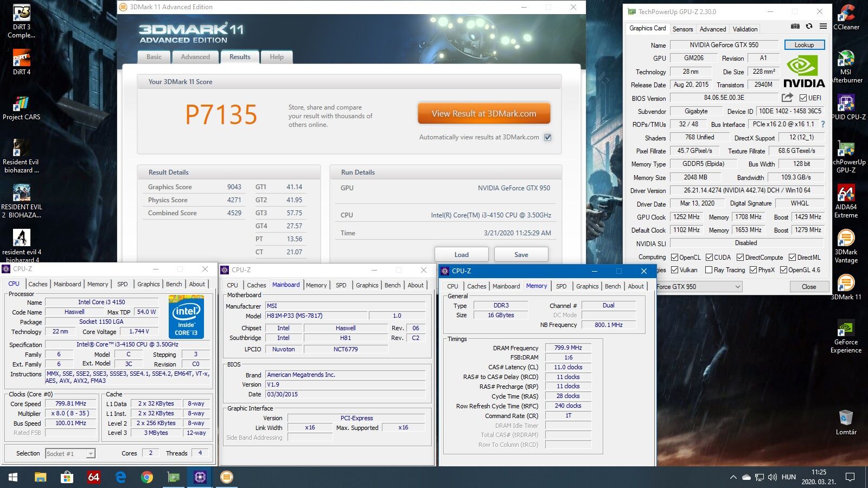This screenshot has height=488, width=868.
Task: Open Google Chrome from the taskbar
Action: (x=147, y=477)
